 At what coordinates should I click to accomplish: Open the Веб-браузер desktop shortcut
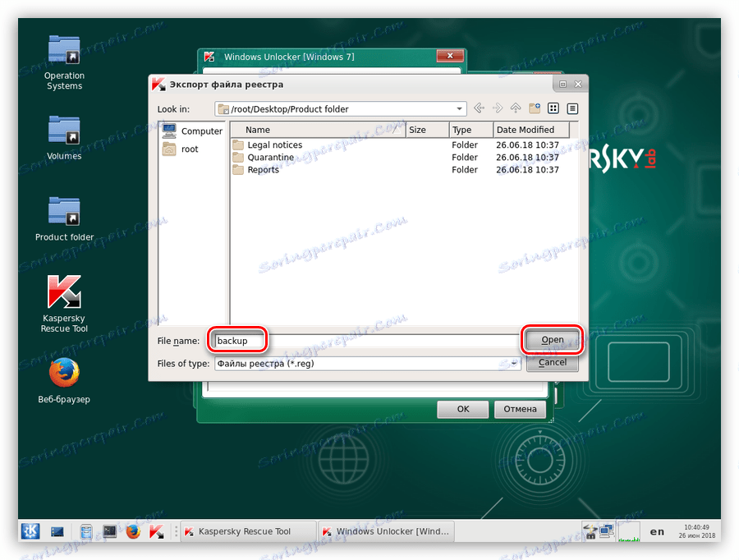tap(63, 371)
